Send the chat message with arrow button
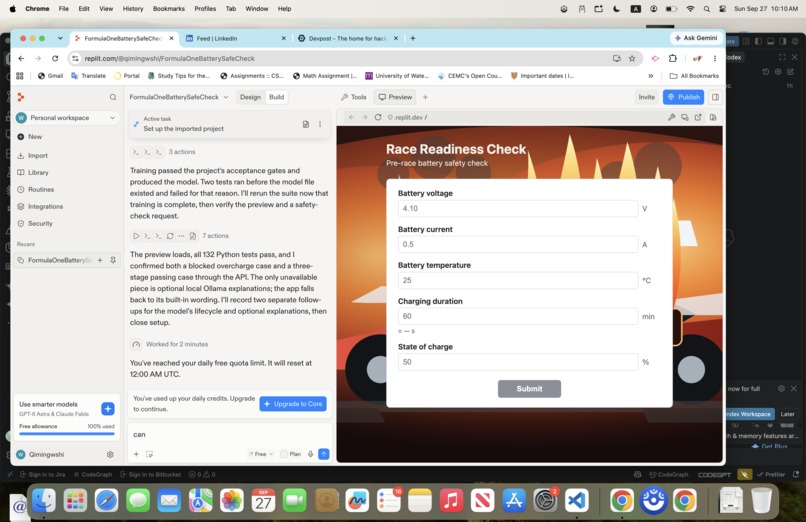 (x=324, y=454)
